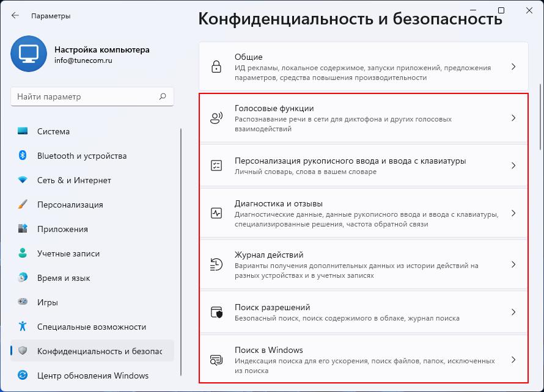The image size is (544, 392).
Task: Click the Bluetooth icon in sidebar
Action: coord(23,155)
